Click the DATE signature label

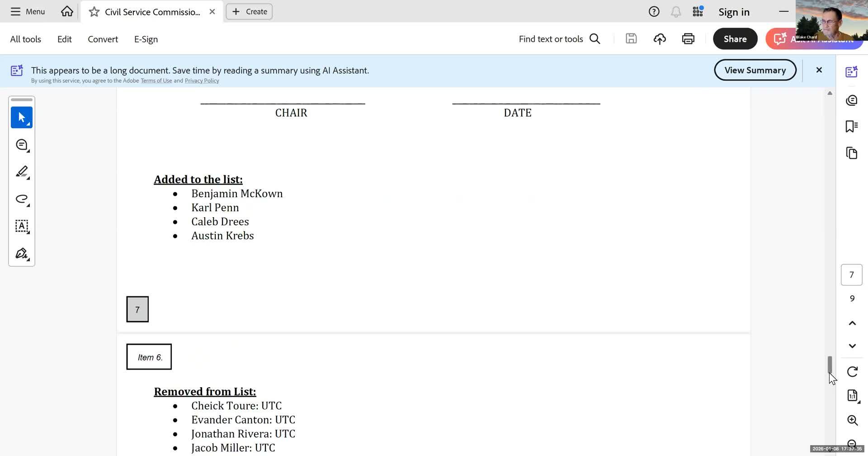tap(518, 113)
